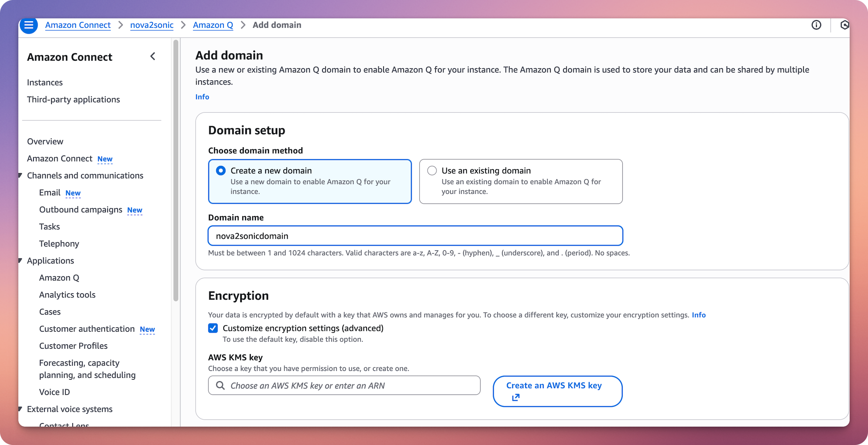Open Create an AWS KMS key external link icon
The image size is (868, 445).
516,397
